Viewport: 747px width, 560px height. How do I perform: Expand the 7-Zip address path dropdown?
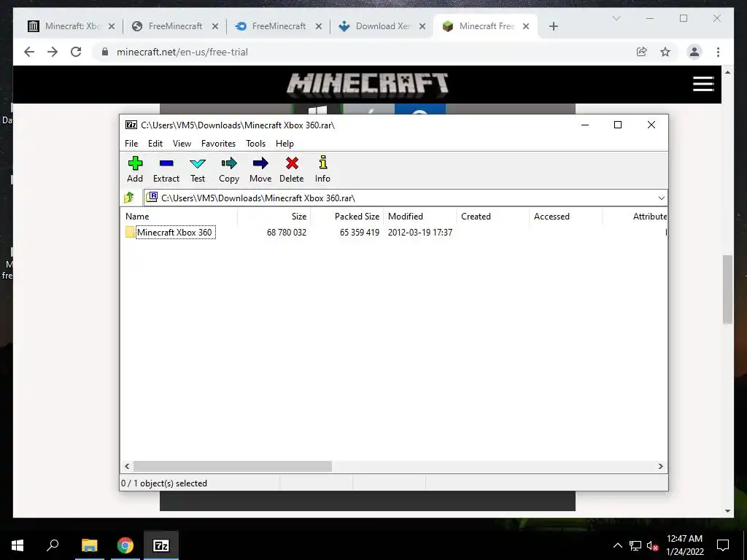[x=661, y=198]
